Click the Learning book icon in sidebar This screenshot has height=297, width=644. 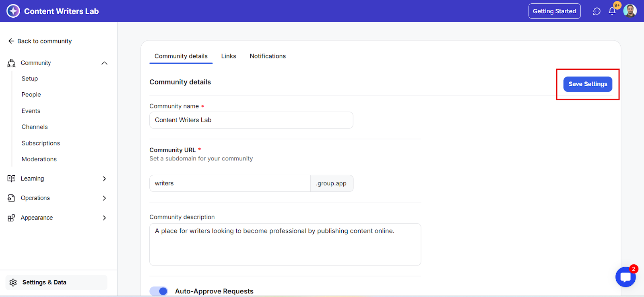(x=11, y=179)
